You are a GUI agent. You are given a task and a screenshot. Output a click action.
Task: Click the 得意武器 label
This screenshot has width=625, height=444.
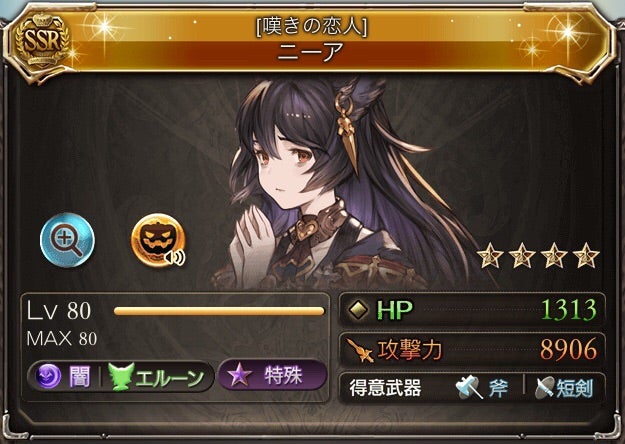pyautogui.click(x=385, y=388)
